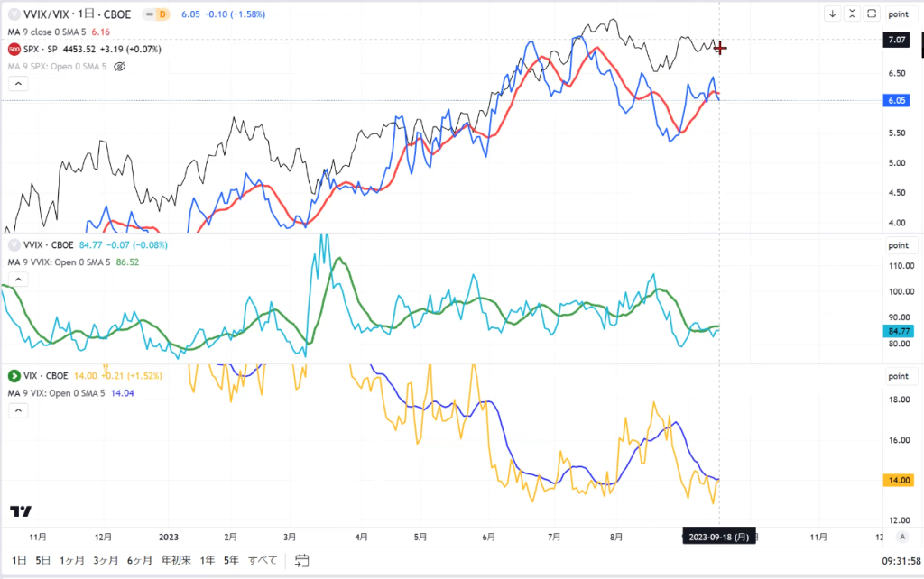Screen dimensions: 924x579
Task: Click the down-arrow pane move icon
Action: coord(832,14)
